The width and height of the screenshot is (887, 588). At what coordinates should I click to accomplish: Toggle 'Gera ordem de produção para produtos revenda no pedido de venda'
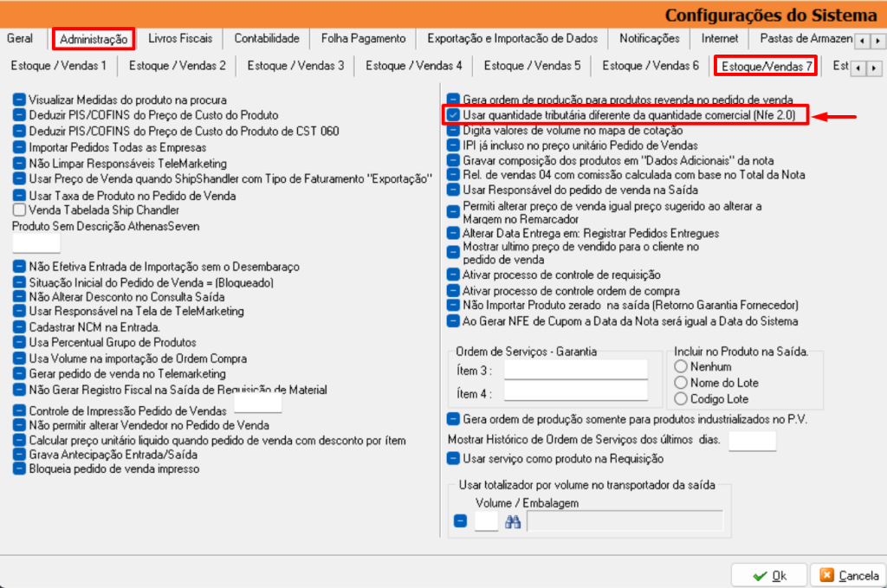(452, 100)
